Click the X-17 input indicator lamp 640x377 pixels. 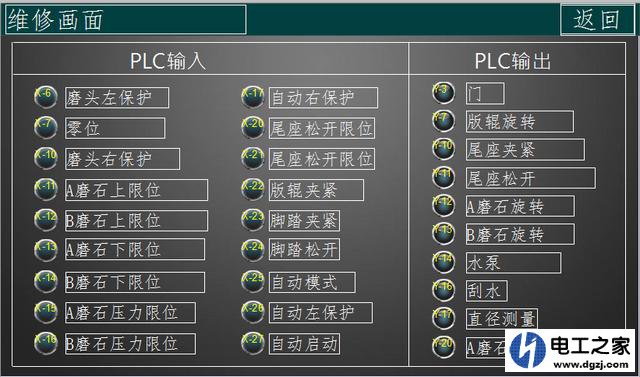[x=253, y=97]
